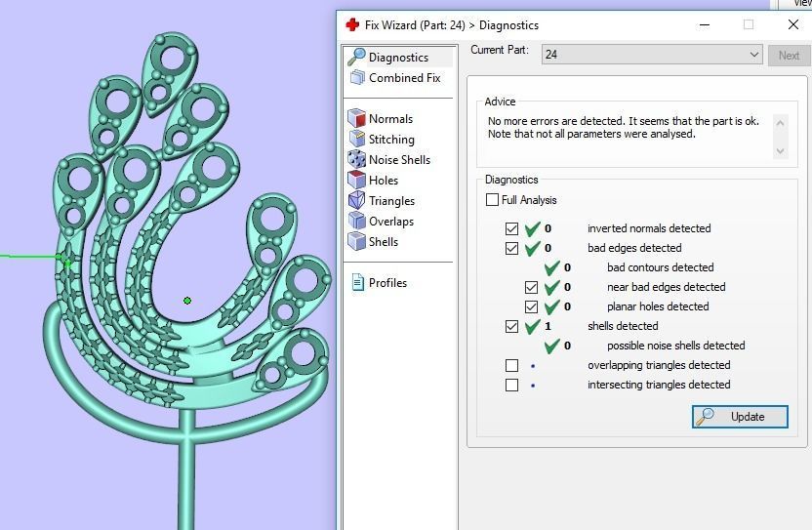
Task: Click the green point marker on model
Action: (x=187, y=301)
